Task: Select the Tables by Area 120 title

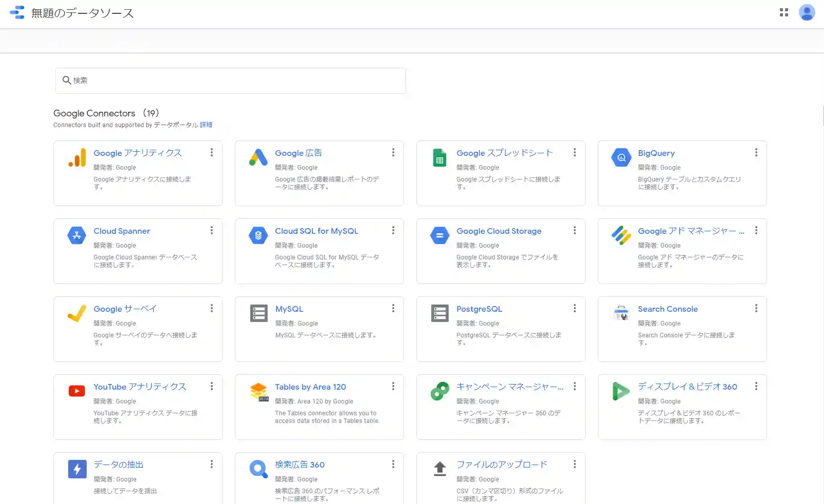Action: 310,387
